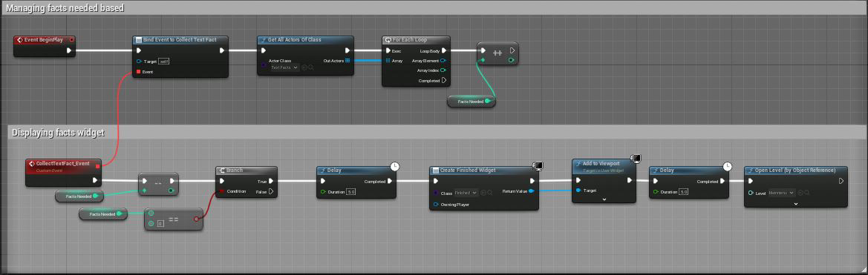Click the Loop Body exec pin
The width and height of the screenshot is (868, 275).
click(x=444, y=50)
